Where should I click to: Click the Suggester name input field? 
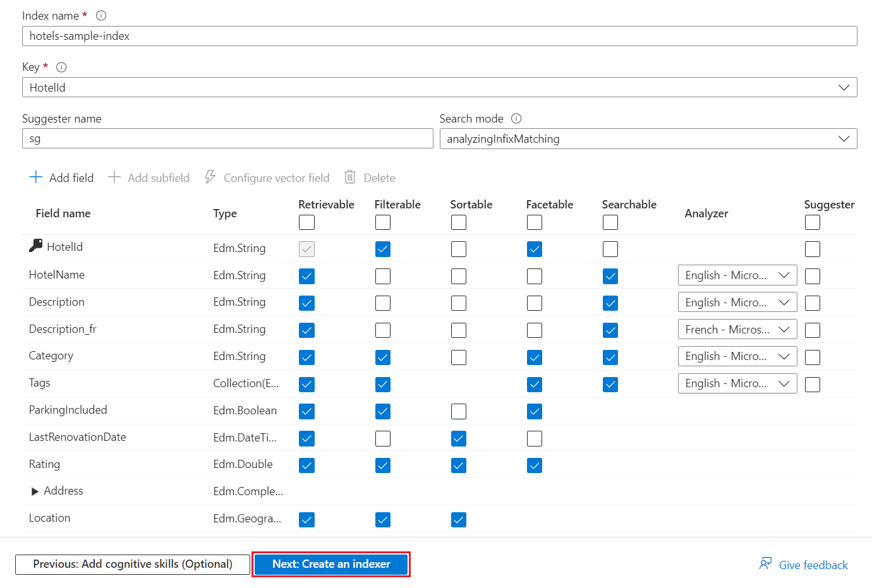227,139
